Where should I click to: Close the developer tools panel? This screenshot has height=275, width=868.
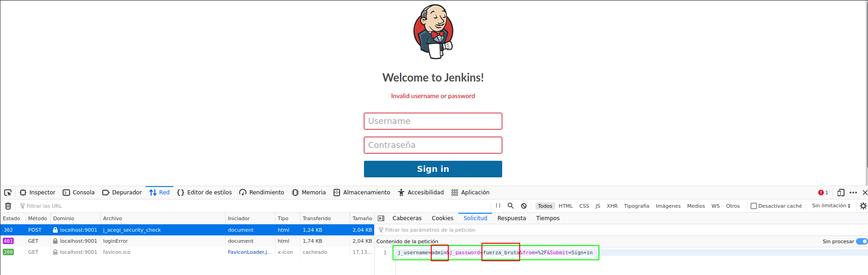coord(865,193)
